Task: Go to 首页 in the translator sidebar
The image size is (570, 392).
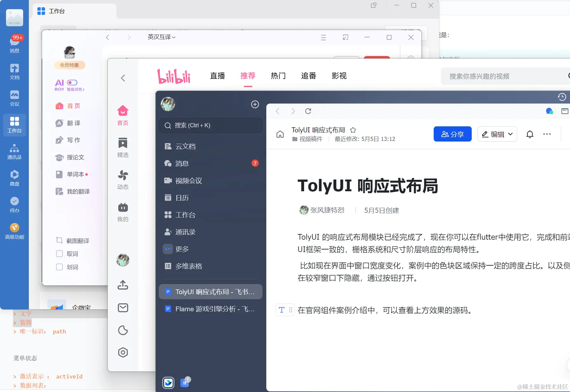Action: click(68, 106)
